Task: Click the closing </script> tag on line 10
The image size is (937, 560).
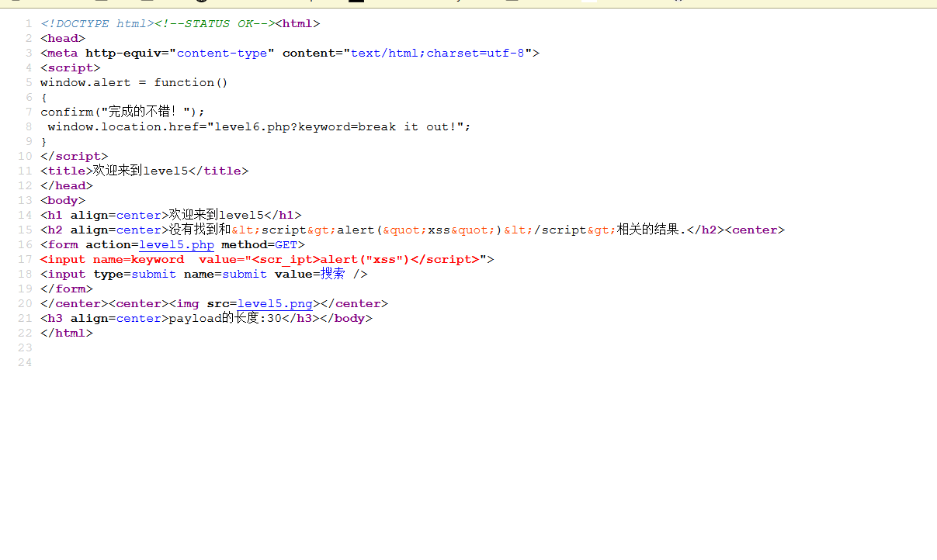Action: point(75,156)
